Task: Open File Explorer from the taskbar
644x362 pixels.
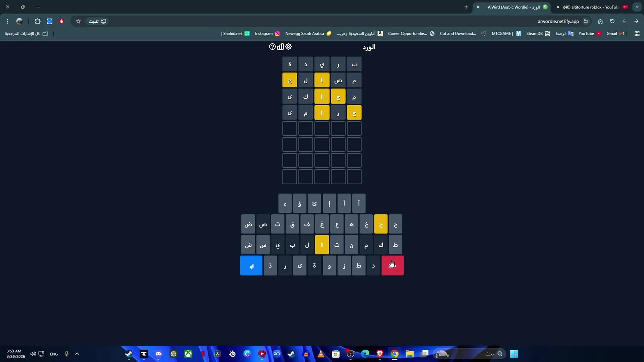Action: coord(410,354)
